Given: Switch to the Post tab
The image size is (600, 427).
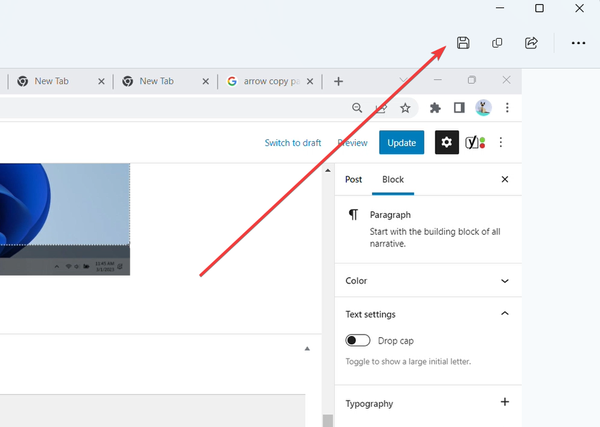Looking at the screenshot, I should pyautogui.click(x=354, y=179).
